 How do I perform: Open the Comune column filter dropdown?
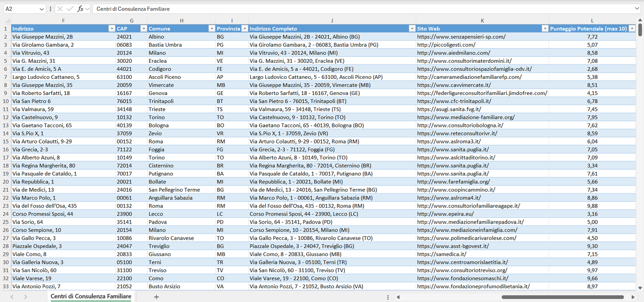(x=212, y=29)
